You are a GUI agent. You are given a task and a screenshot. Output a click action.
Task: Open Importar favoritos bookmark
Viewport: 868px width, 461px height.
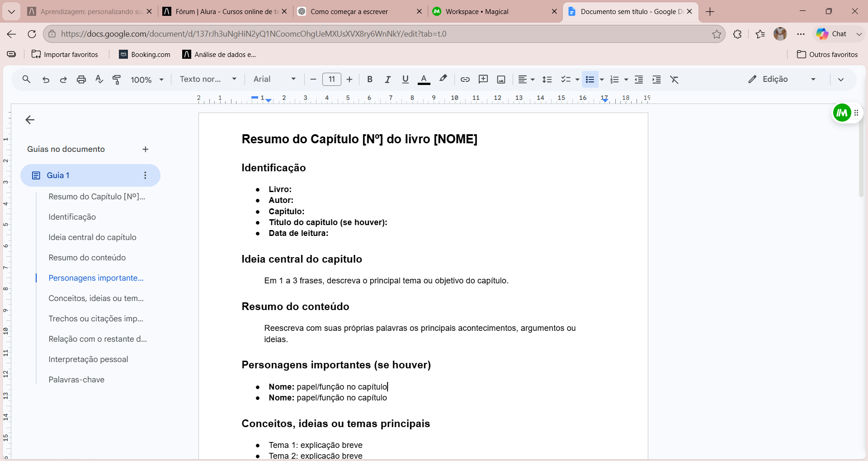65,55
